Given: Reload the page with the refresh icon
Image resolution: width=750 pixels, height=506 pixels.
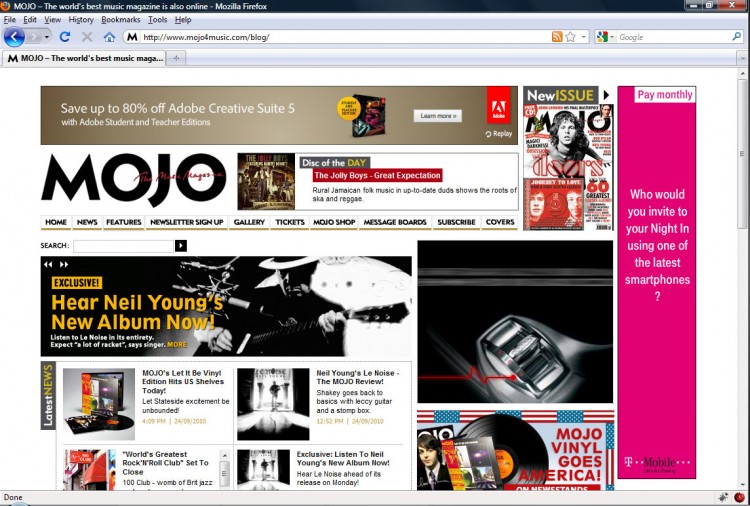Looking at the screenshot, I should pos(65,37).
